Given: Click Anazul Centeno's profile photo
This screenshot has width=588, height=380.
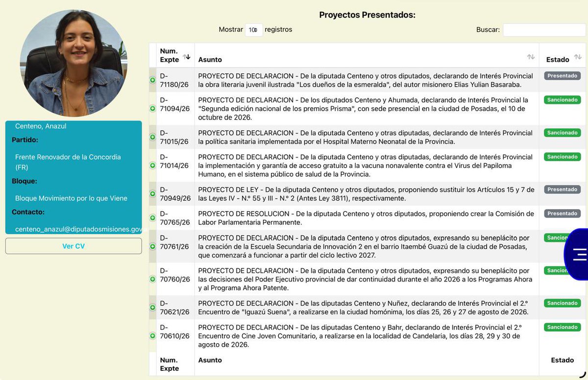Looking at the screenshot, I should 73,63.
